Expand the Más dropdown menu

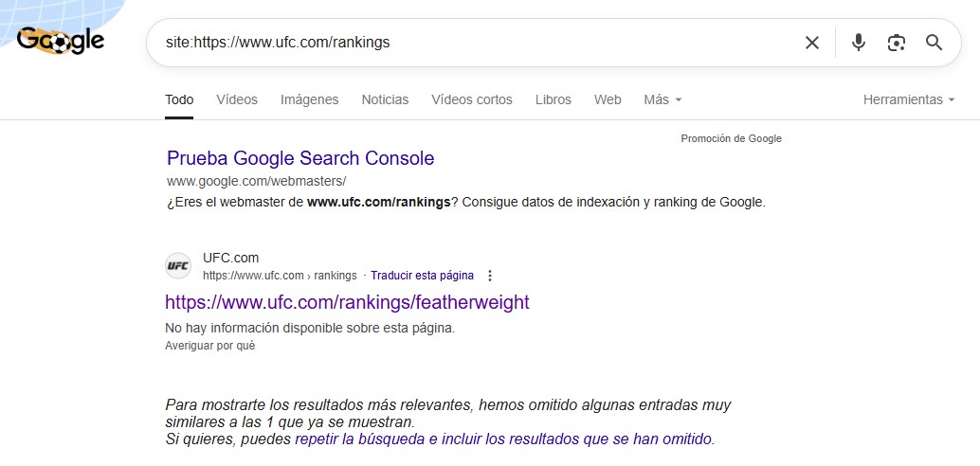tap(662, 99)
